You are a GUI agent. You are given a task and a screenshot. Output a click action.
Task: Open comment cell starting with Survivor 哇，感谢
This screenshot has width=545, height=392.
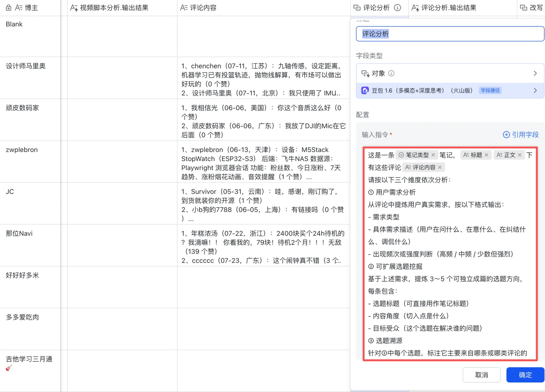coord(264,203)
